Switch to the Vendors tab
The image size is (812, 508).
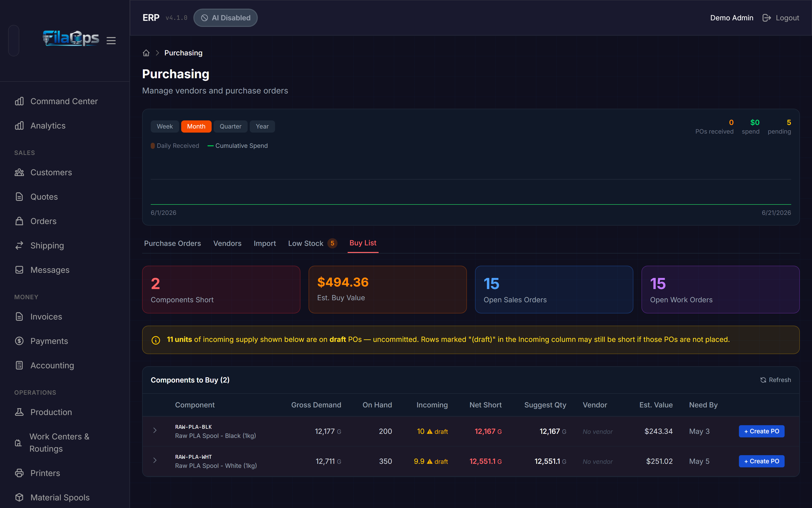[x=227, y=243]
